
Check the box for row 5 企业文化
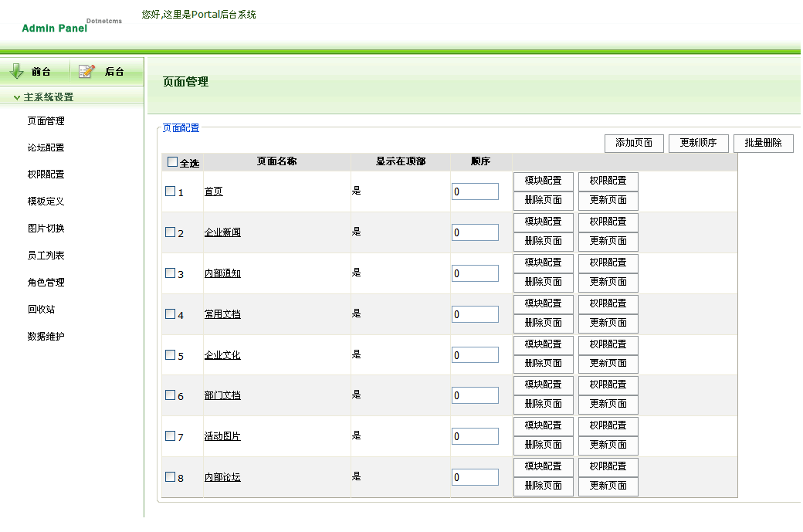(x=171, y=354)
